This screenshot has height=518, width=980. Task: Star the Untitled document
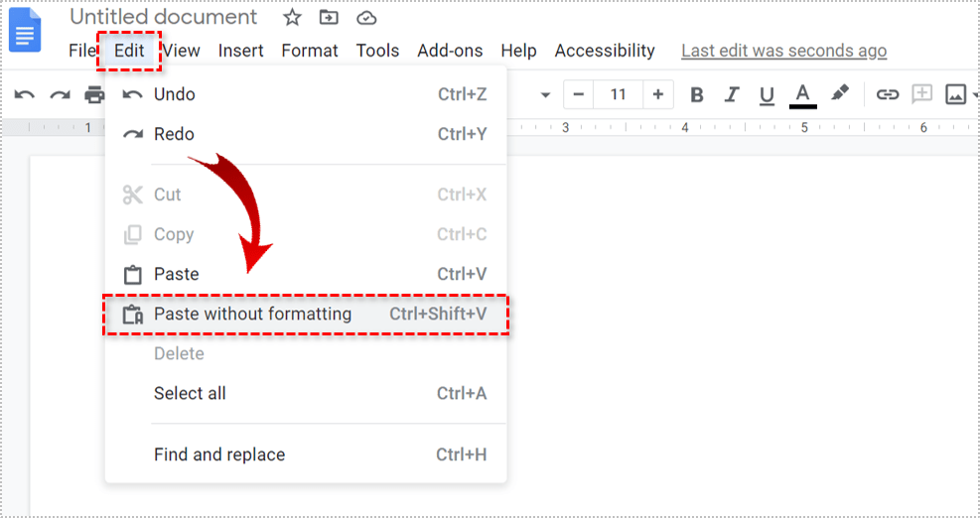coord(292,18)
